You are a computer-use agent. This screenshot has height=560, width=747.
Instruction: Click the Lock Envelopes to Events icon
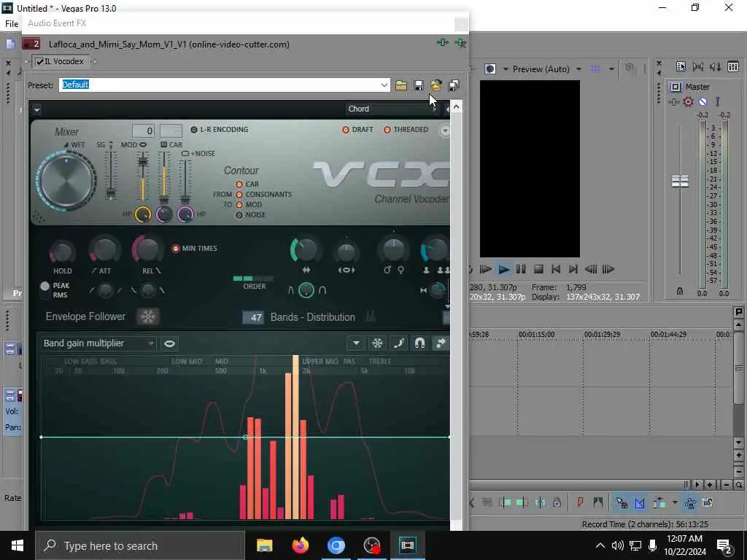click(x=690, y=502)
